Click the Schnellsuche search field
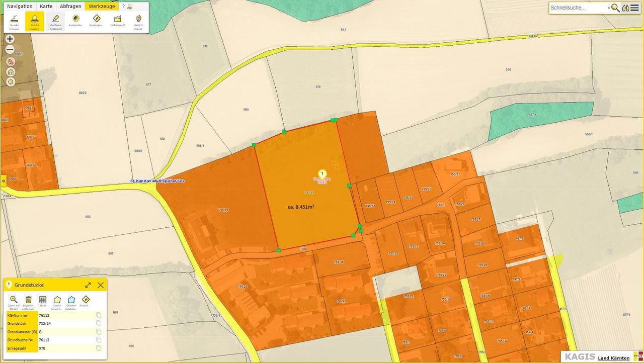The image size is (644, 363). [578, 8]
